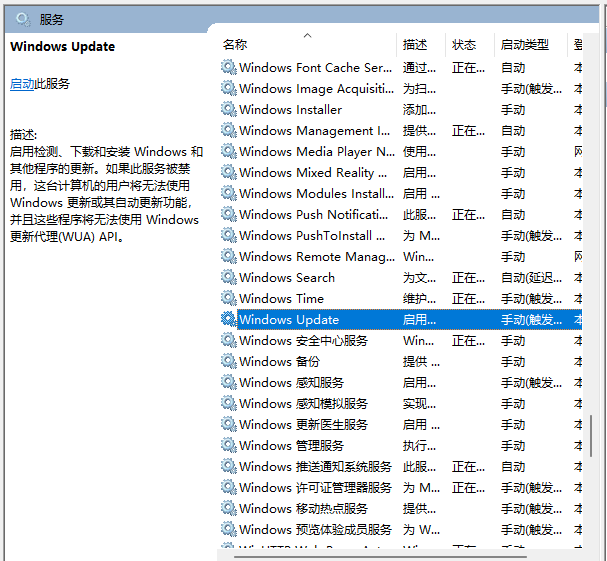607x561 pixels.
Task: Sort services by 状态 column header
Action: (464, 45)
